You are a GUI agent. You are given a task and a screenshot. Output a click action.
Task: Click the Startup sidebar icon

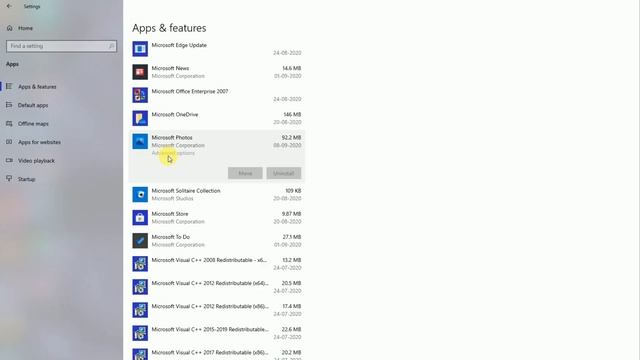9,179
